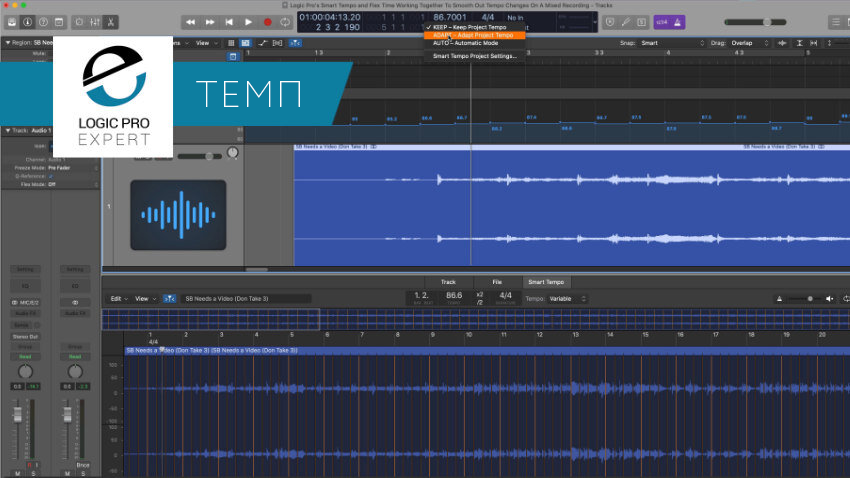Open the Tracks area View menu
Screen dimensions: 850x478
pos(205,43)
